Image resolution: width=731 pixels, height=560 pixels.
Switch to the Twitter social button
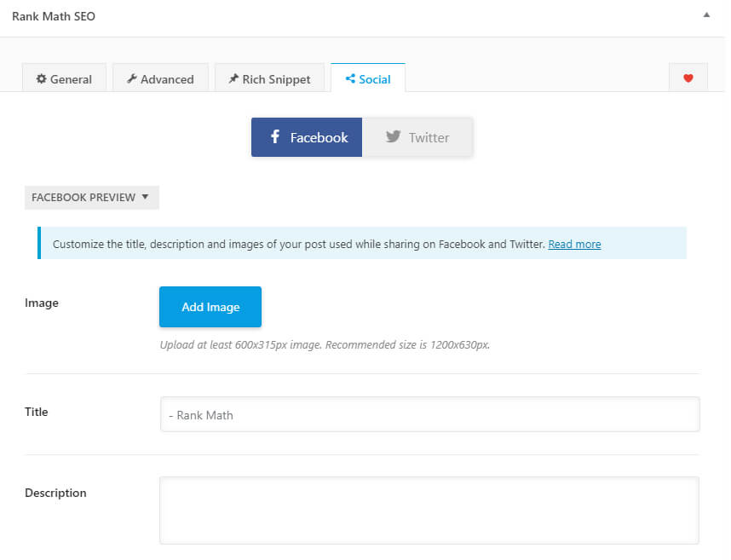click(417, 137)
